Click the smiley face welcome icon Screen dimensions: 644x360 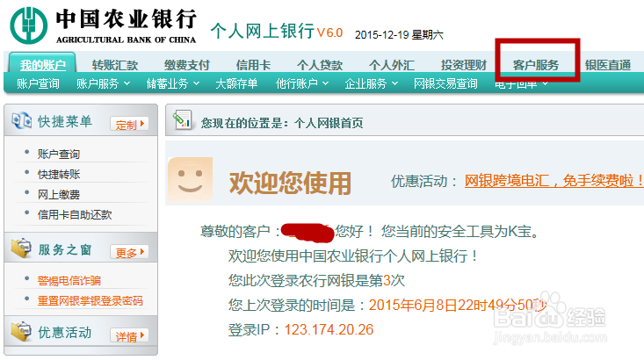[x=190, y=180]
